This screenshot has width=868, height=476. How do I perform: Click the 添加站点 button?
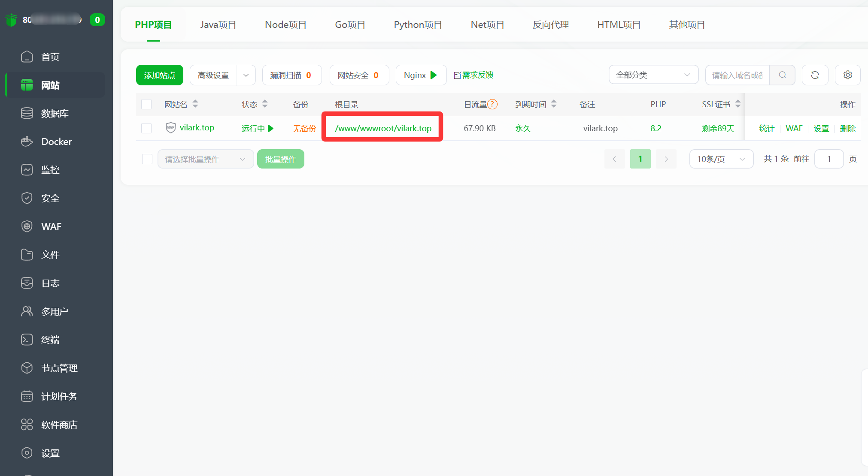[x=159, y=75]
